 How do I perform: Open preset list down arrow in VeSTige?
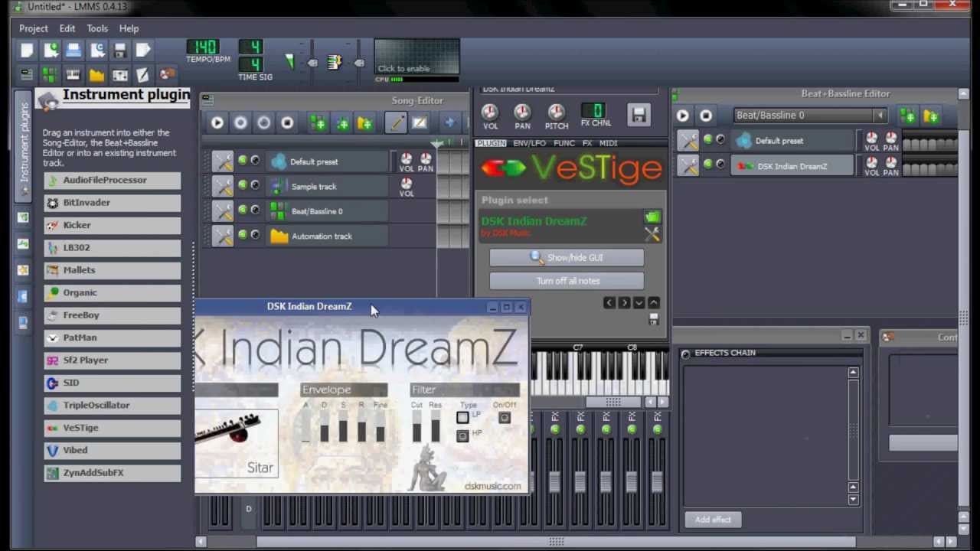click(639, 303)
